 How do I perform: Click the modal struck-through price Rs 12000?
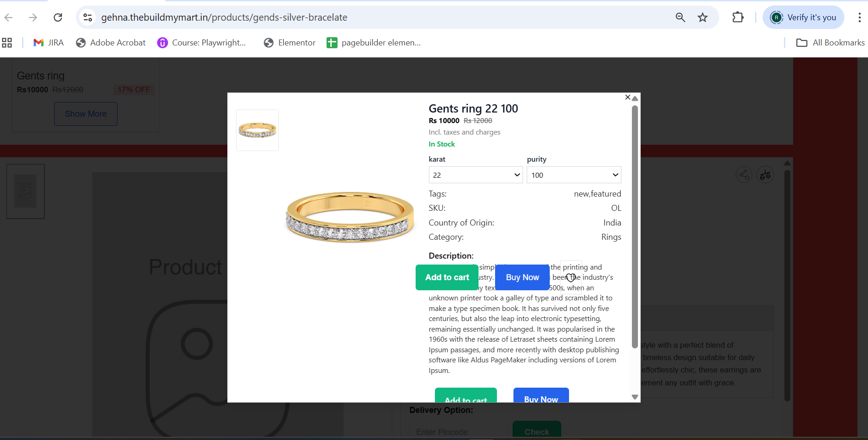[478, 121]
